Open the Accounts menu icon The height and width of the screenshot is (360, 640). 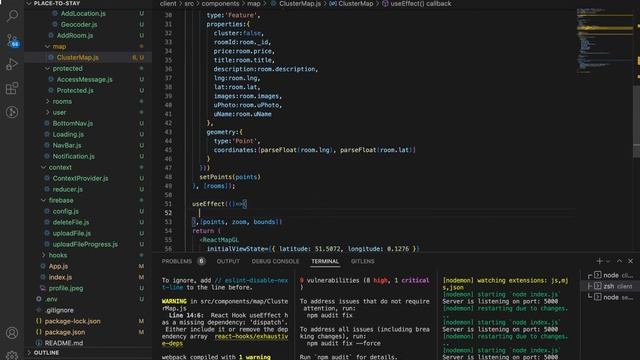(12, 333)
